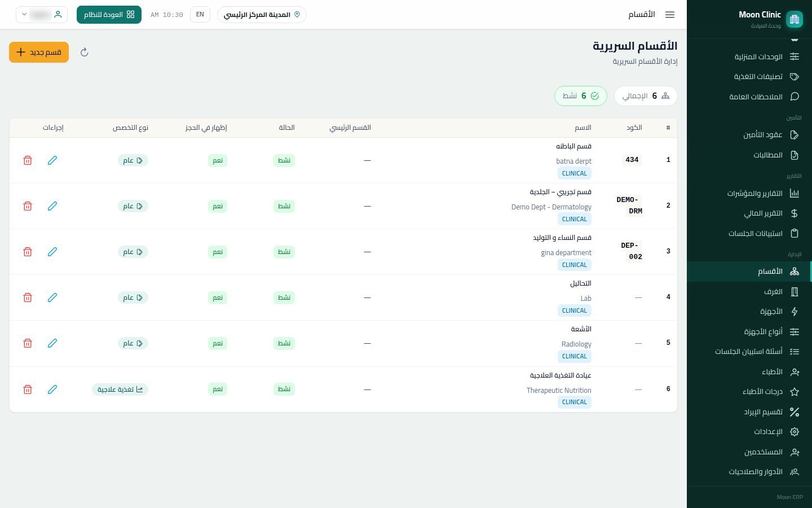The height and width of the screenshot is (508, 812).
Task: Delete the Therapeutic Nutrition row
Action: [28, 389]
